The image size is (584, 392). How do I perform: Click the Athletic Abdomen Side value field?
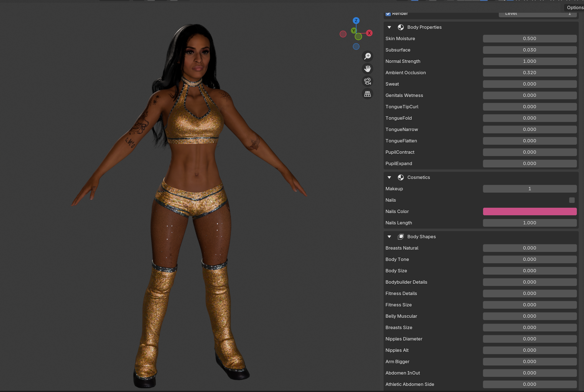530,384
